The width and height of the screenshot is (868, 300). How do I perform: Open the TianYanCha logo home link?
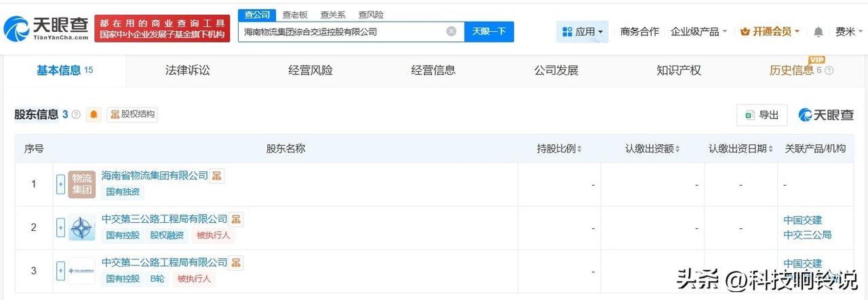(x=46, y=28)
